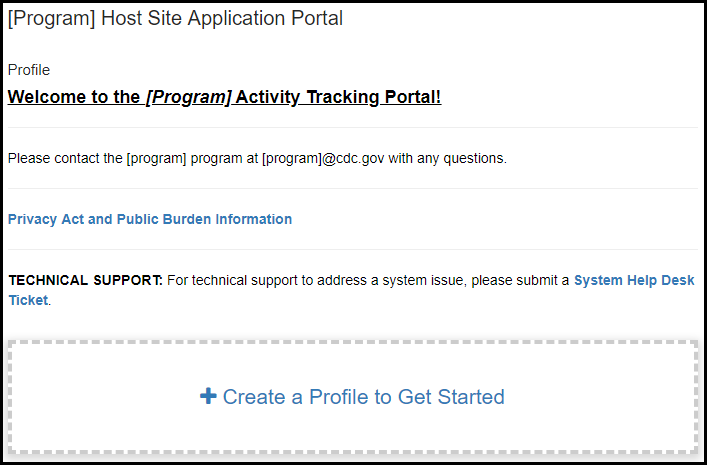Open the Create a Profile to Get Started link
This screenshot has height=465, width=707.
coord(363,397)
